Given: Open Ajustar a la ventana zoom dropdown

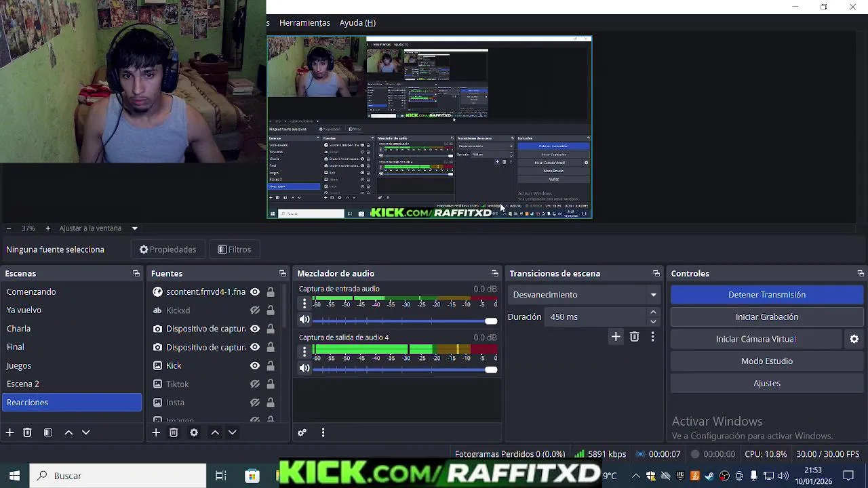Looking at the screenshot, I should tap(98, 228).
